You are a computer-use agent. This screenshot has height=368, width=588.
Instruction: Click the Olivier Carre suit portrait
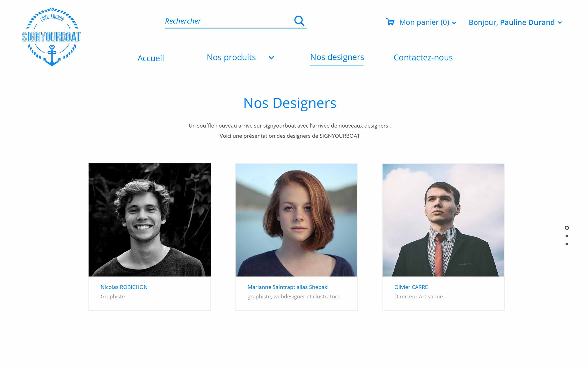[443, 220]
